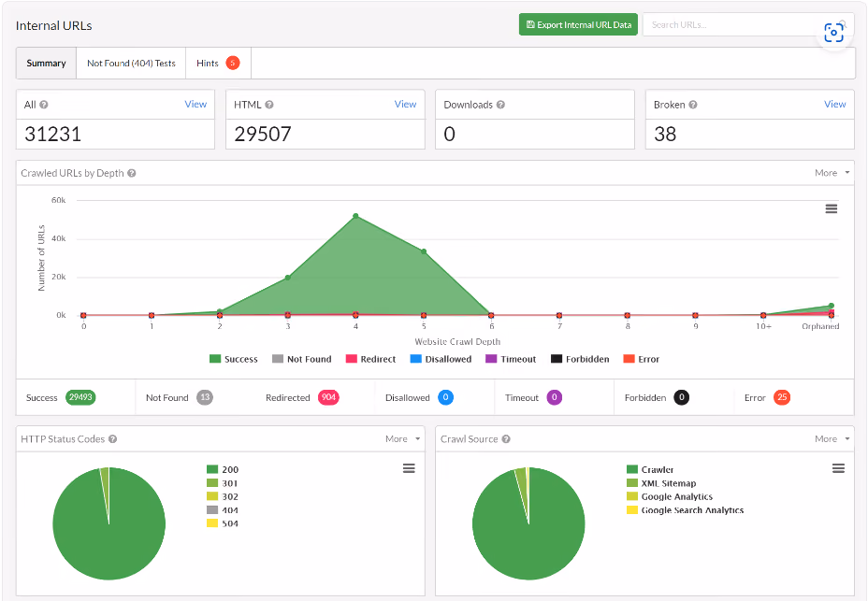Expand More dropdown in HTTP Status Codes

click(402, 439)
